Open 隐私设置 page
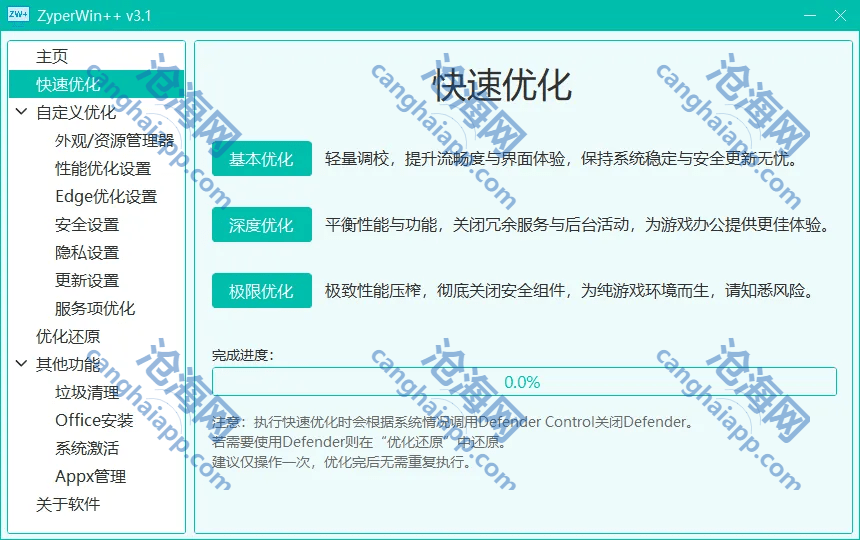Screen dimensions: 860x540 point(87,253)
